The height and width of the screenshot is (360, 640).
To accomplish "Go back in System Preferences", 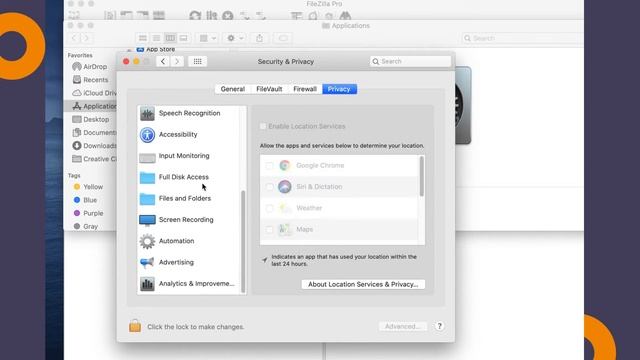I will pos(163,61).
